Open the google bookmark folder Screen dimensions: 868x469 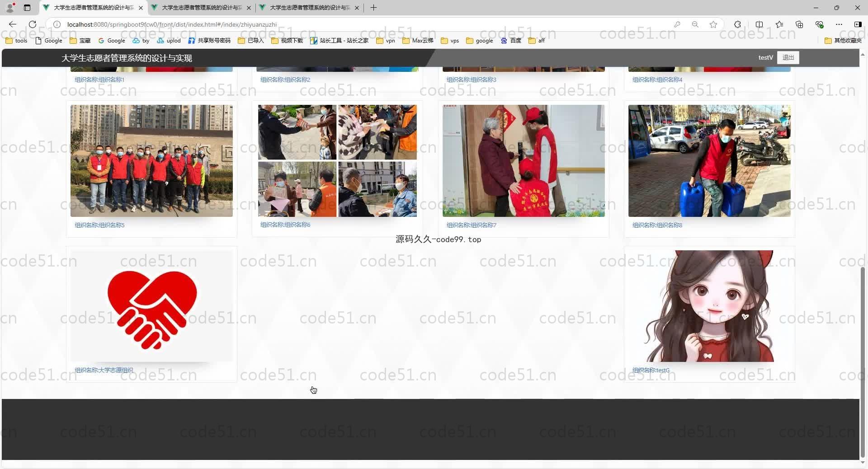coord(480,41)
